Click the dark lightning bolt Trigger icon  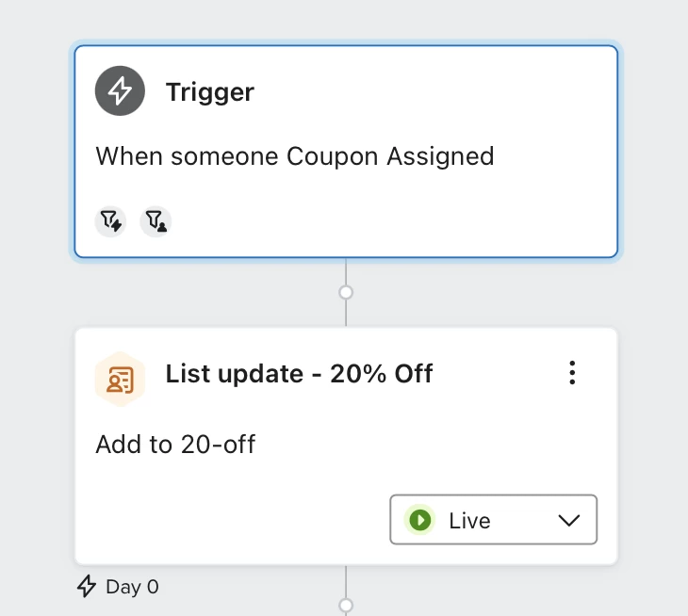tap(120, 90)
